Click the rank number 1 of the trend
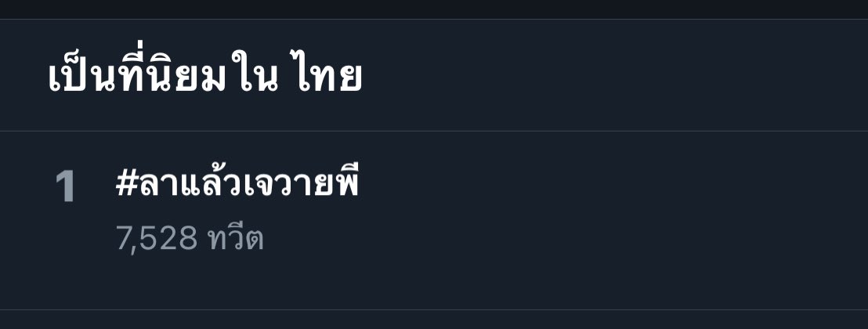Viewport: 868px width, 329px height. [65, 186]
